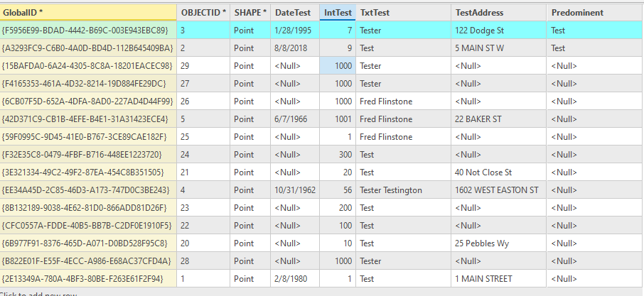Click the IntTest column header
644x296 pixels.
[338, 13]
